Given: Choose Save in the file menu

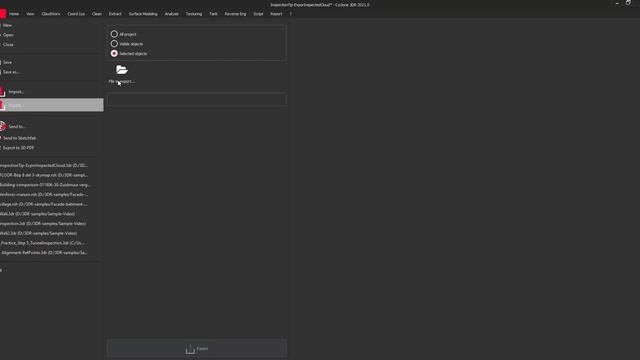Looking at the screenshot, I should tap(7, 62).
